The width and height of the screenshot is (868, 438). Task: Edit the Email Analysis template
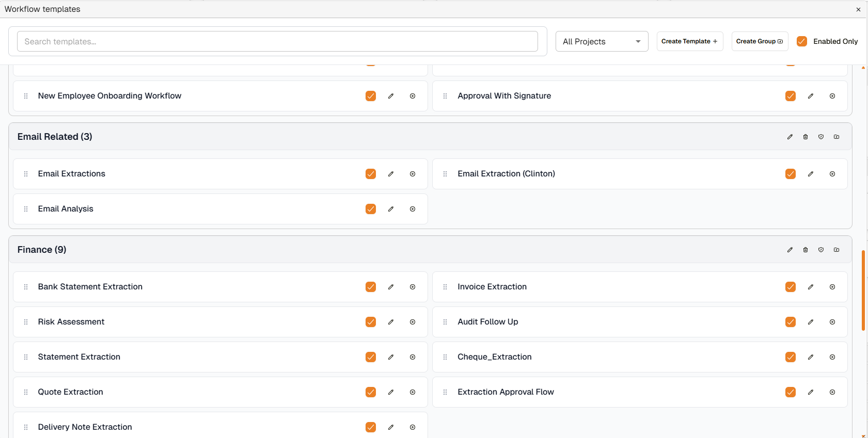coord(391,209)
